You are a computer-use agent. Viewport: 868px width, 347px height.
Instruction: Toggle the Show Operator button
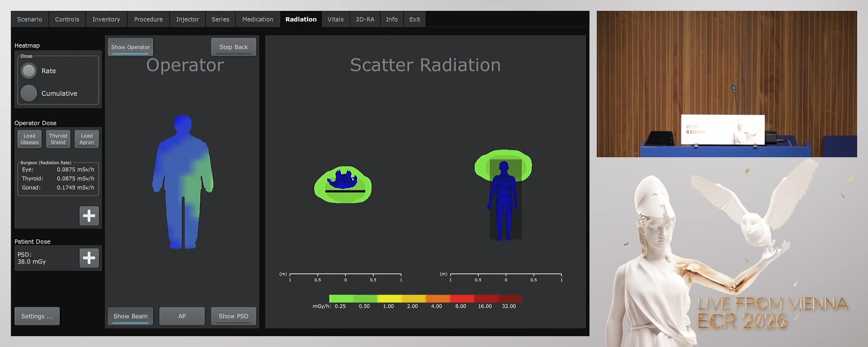[130, 47]
